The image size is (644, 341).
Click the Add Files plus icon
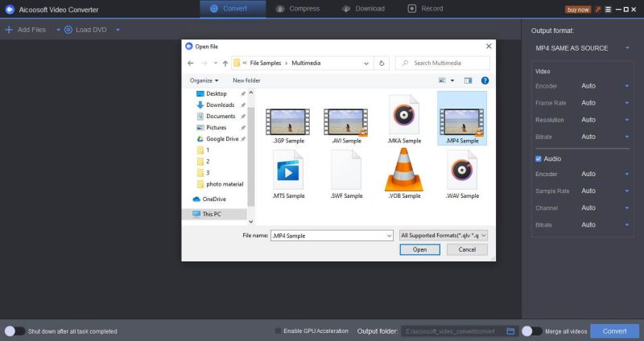click(x=9, y=30)
